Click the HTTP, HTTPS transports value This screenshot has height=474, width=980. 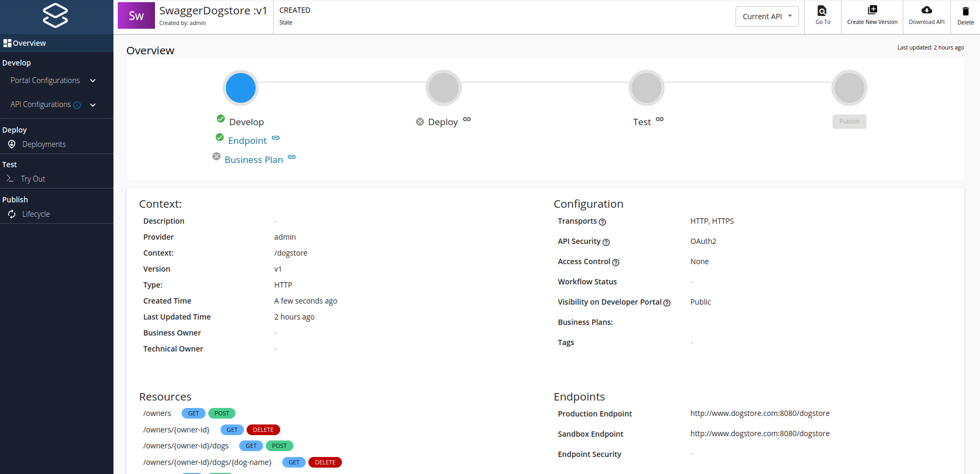click(x=712, y=221)
